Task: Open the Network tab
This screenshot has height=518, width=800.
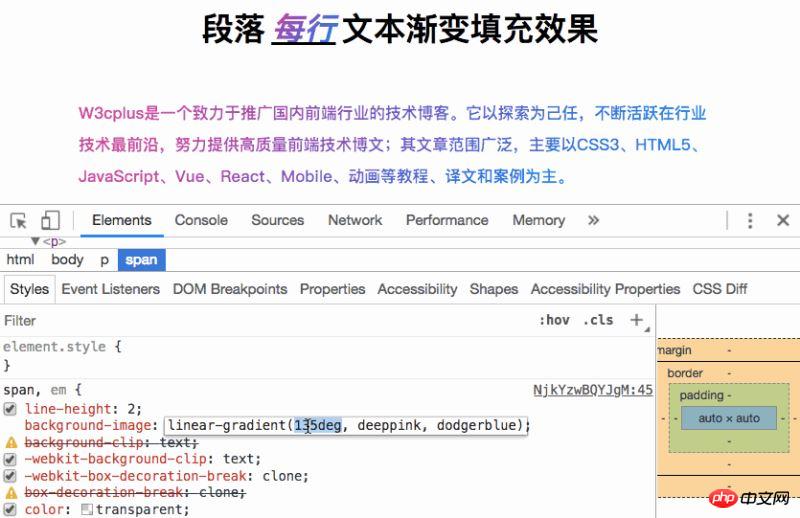Action: 355,220
